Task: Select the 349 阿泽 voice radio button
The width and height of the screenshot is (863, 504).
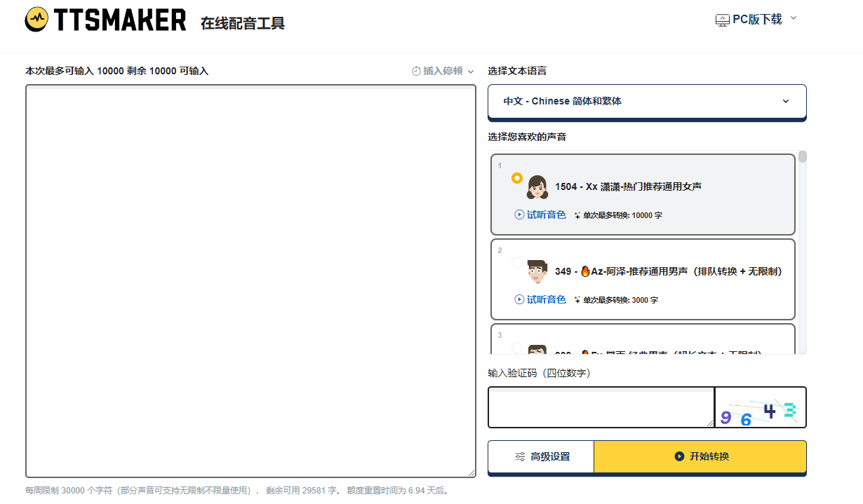Action: click(517, 263)
